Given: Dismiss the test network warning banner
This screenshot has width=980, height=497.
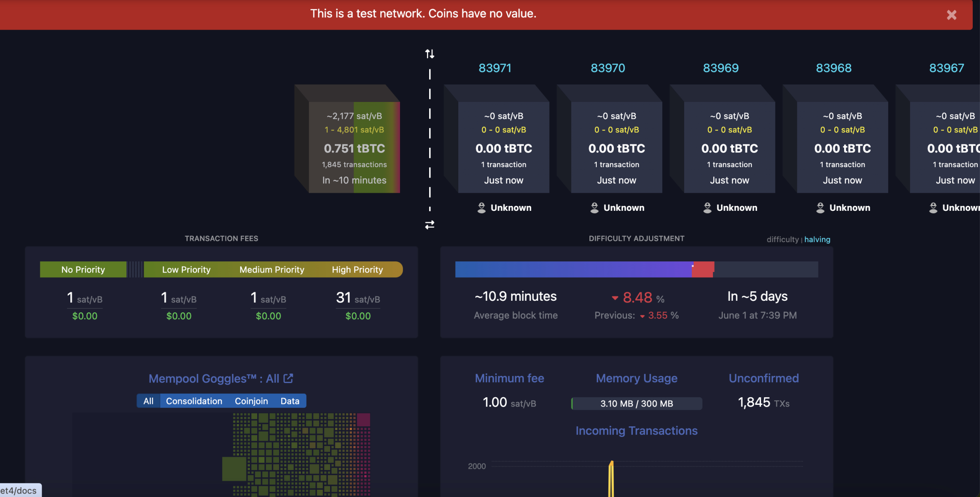Looking at the screenshot, I should tap(951, 15).
